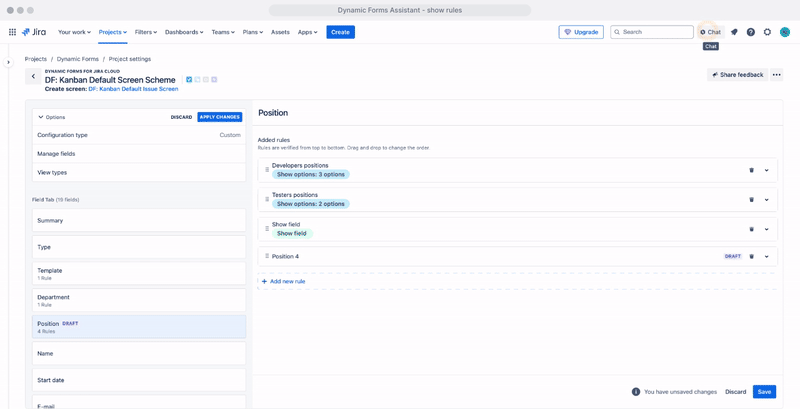Click drag handle of Show field rule
Viewport: 800px width, 409px height.
[x=267, y=228]
